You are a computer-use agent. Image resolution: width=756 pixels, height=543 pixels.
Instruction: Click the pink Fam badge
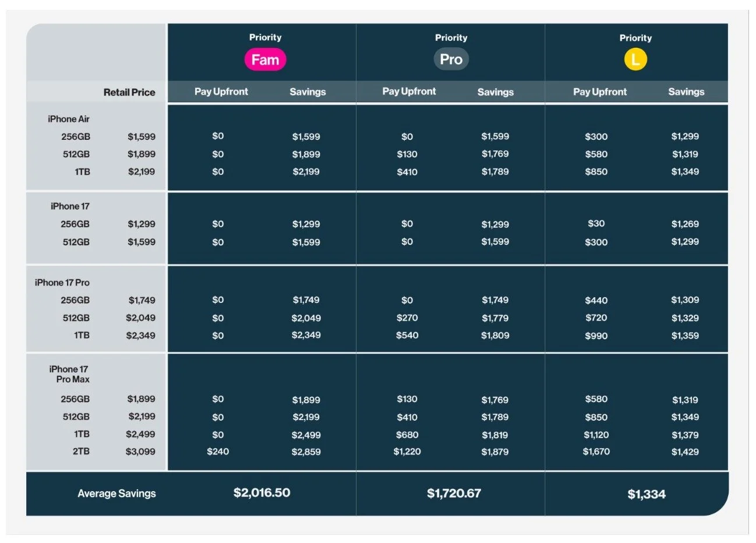pyautogui.click(x=265, y=59)
